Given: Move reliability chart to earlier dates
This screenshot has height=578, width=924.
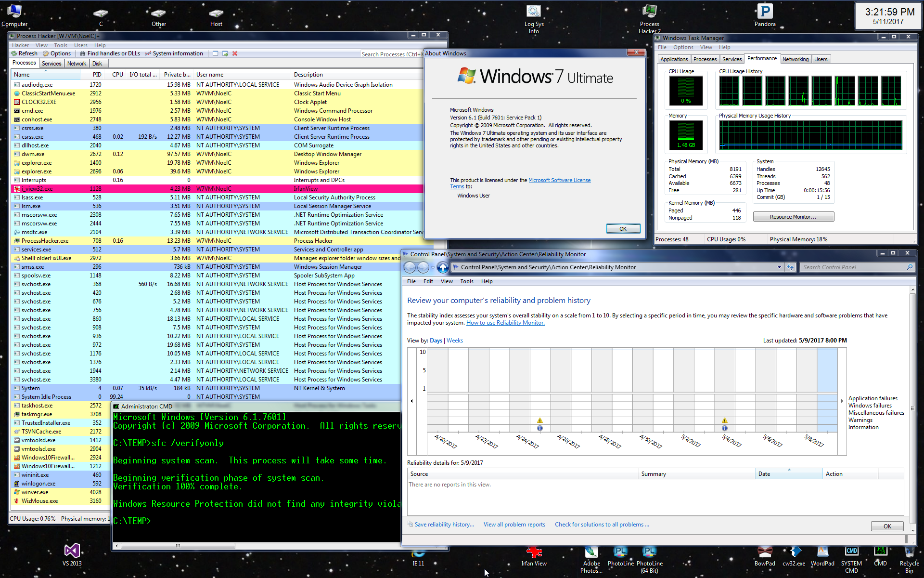Looking at the screenshot, I should (411, 401).
